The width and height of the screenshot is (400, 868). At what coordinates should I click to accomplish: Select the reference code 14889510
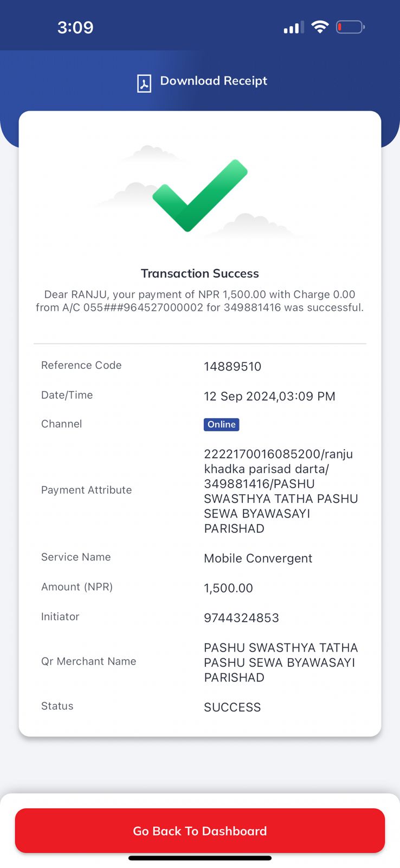233,367
